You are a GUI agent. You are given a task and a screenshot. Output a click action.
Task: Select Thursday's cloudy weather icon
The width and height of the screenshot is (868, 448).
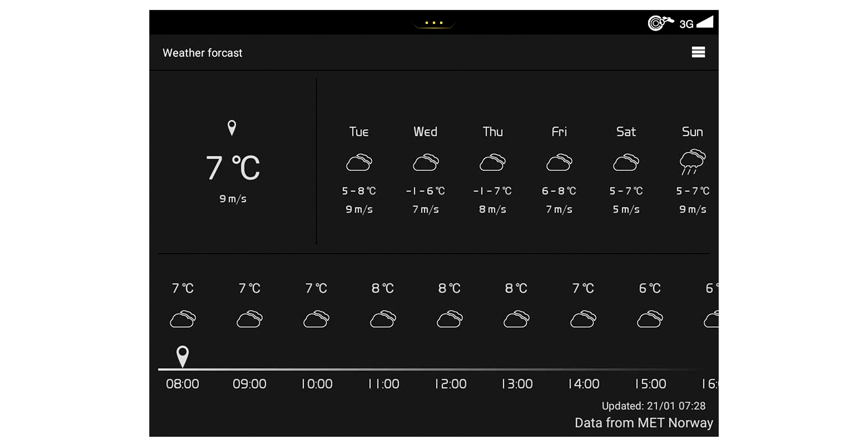pos(492,162)
